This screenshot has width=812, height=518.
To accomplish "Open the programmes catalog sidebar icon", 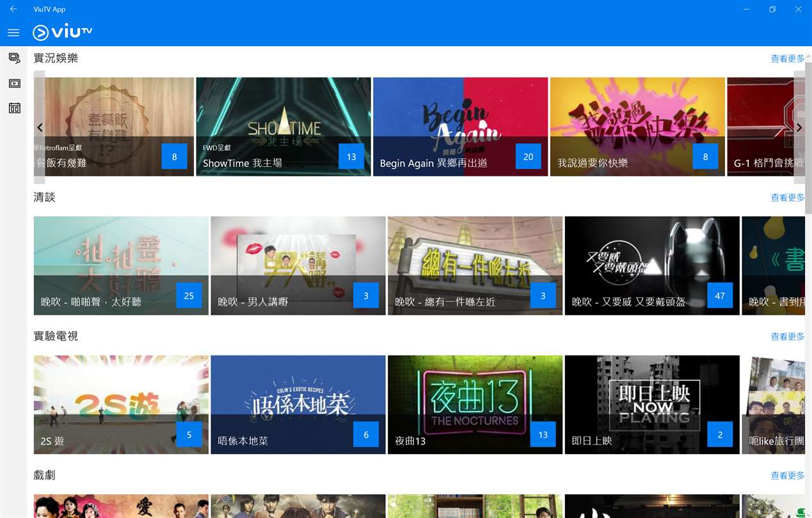I will [14, 58].
